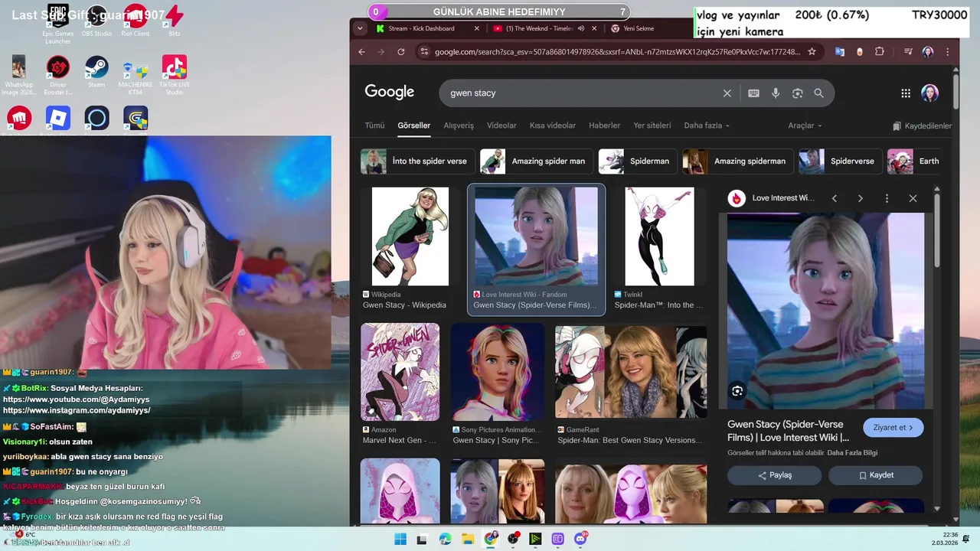Open OBS Studio desktop shortcut
The image size is (980, 551).
click(96, 21)
